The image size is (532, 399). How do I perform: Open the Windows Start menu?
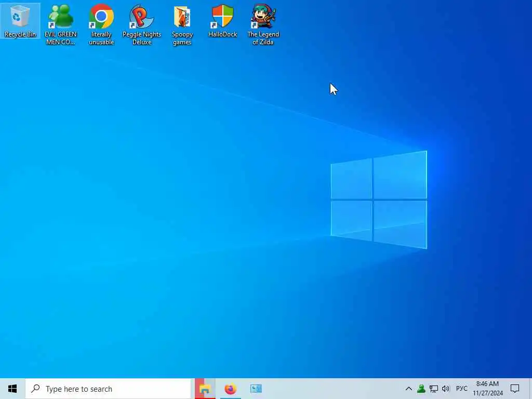tap(12, 389)
